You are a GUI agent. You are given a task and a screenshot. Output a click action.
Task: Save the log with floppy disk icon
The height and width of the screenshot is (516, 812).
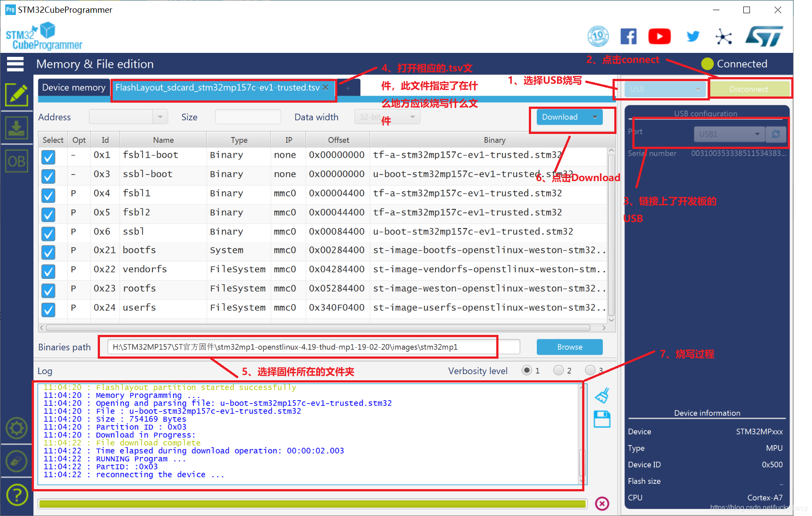tap(602, 419)
